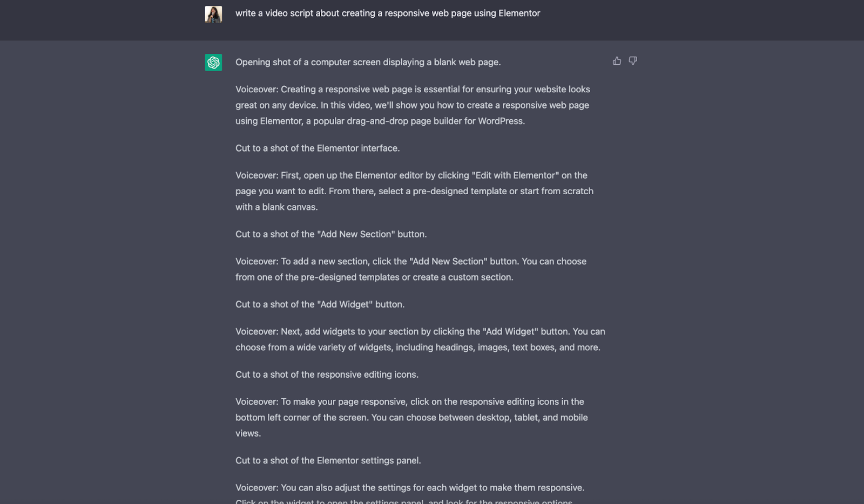Click the thumbs up icon
Viewport: 864px width, 504px height.
(x=617, y=61)
